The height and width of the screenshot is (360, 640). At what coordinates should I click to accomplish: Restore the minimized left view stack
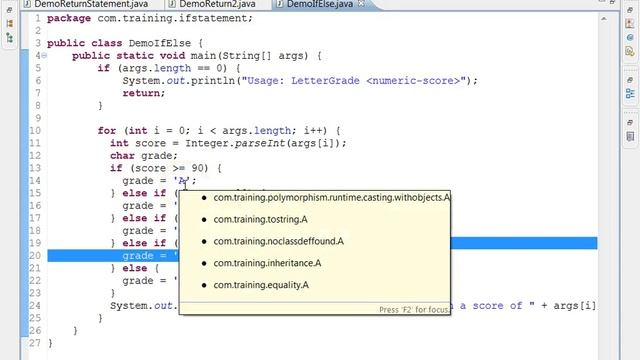tap(9, 10)
